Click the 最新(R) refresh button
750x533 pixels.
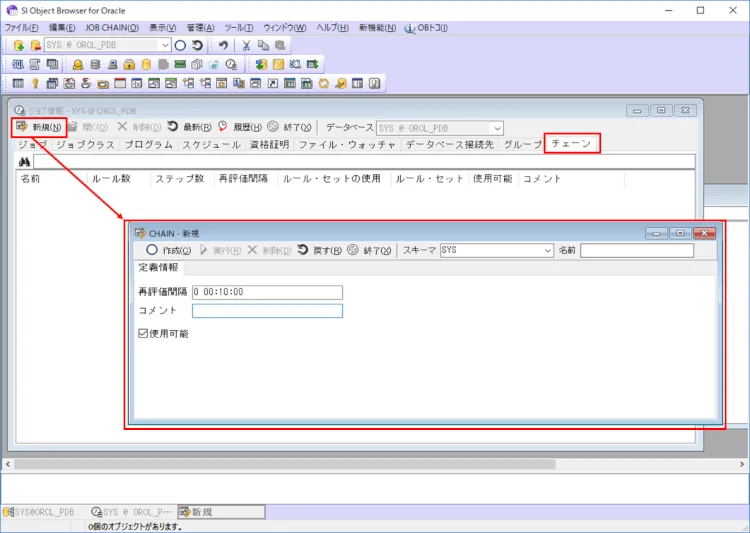pos(190,127)
